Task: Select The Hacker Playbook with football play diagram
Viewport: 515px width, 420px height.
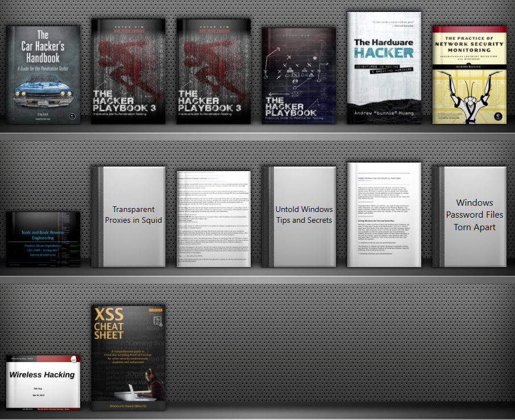Action: tap(298, 76)
